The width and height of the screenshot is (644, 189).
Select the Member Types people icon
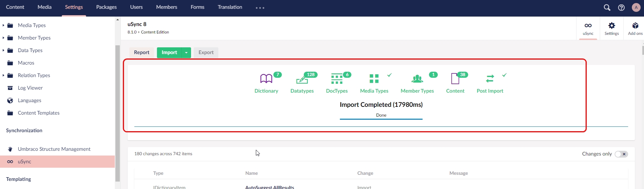[417, 79]
